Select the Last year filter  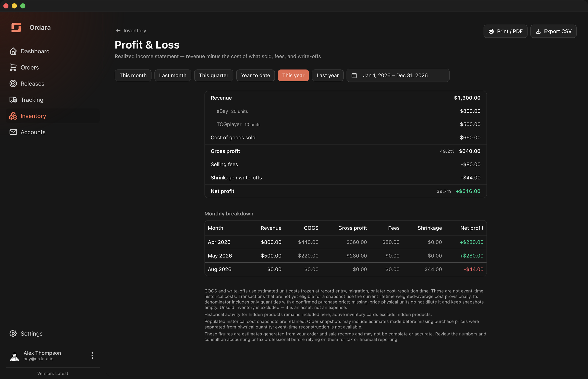pyautogui.click(x=327, y=75)
